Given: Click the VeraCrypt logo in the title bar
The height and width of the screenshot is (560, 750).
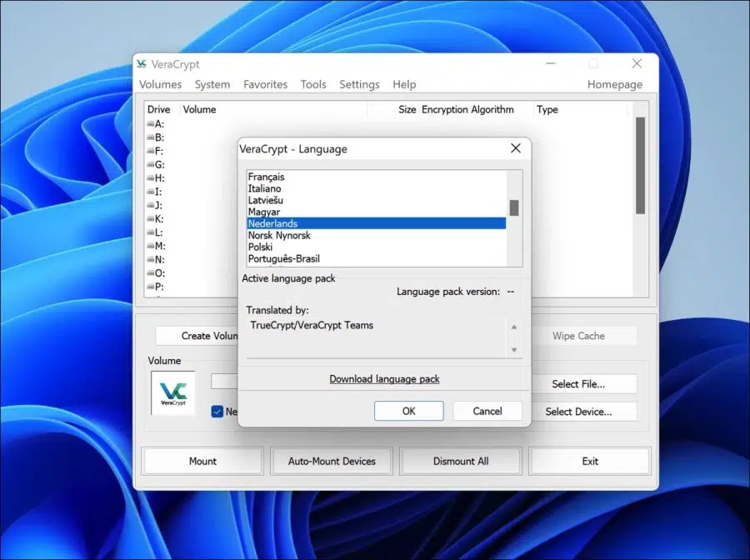Looking at the screenshot, I should 141,63.
